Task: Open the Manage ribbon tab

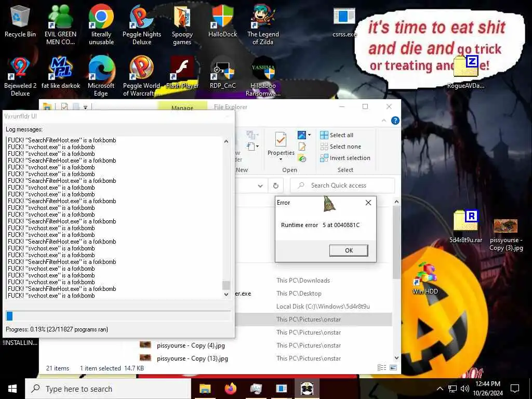Action: (182, 107)
